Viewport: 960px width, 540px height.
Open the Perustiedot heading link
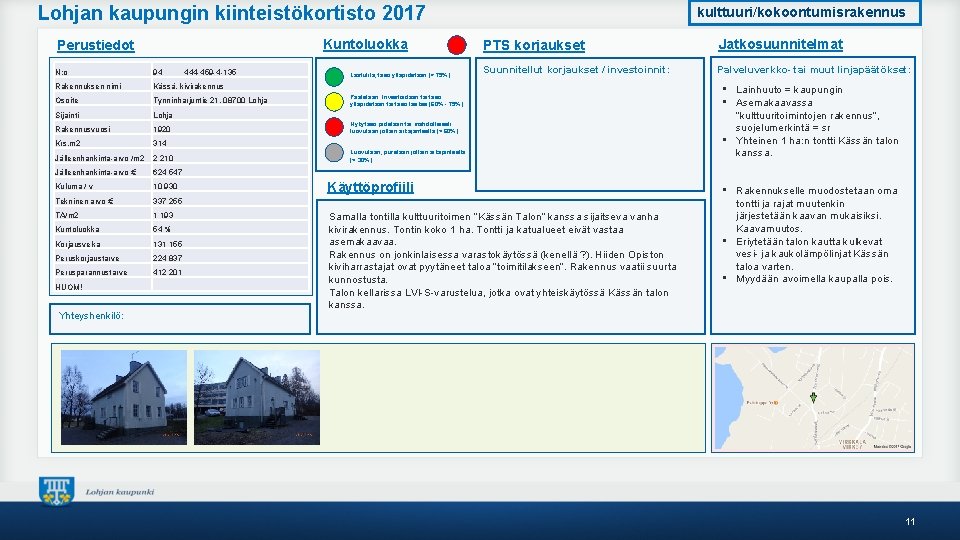[96, 45]
